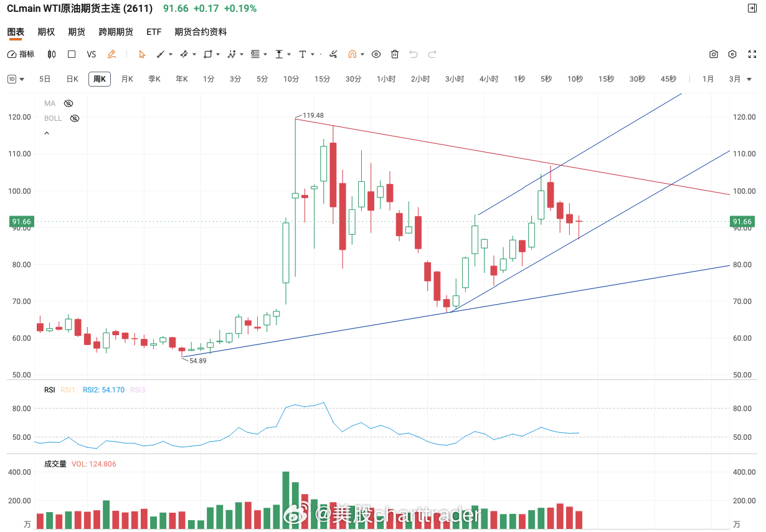Select the orange cursor pointer tool
766x532 pixels.
click(x=142, y=54)
